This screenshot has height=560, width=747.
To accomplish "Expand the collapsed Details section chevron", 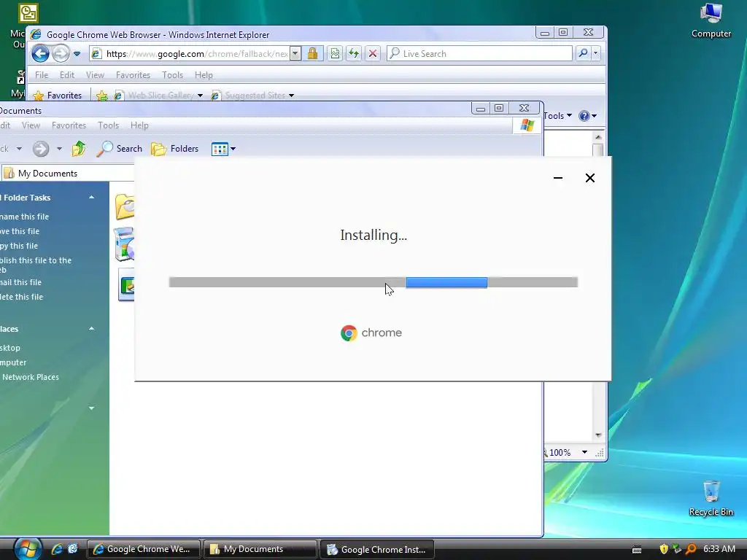I will click(x=91, y=408).
